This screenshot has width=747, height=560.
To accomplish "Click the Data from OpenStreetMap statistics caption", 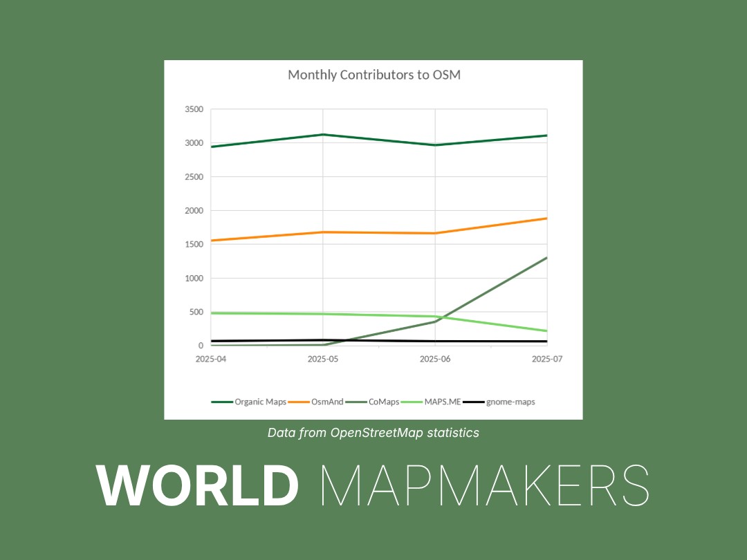I will [x=373, y=433].
